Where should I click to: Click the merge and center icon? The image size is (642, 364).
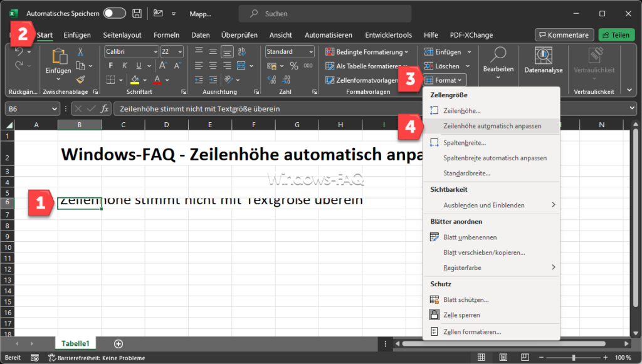pos(241,65)
